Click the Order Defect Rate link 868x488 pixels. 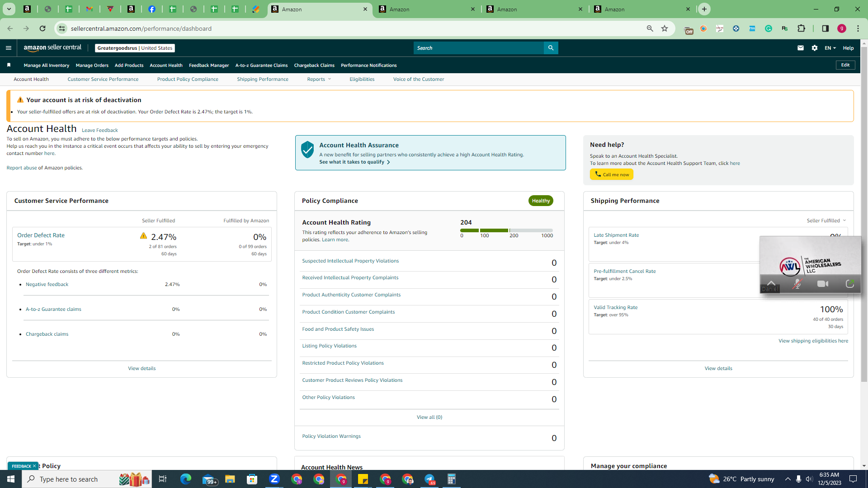pos(41,235)
